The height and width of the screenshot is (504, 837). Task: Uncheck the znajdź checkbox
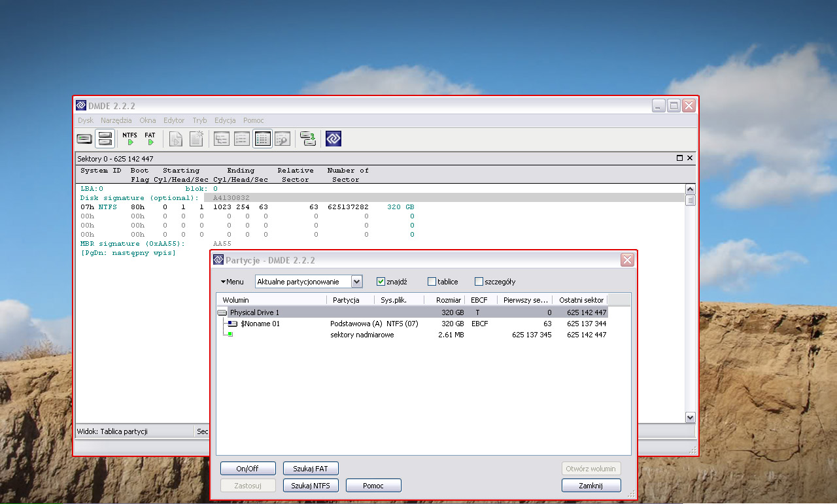coord(381,282)
